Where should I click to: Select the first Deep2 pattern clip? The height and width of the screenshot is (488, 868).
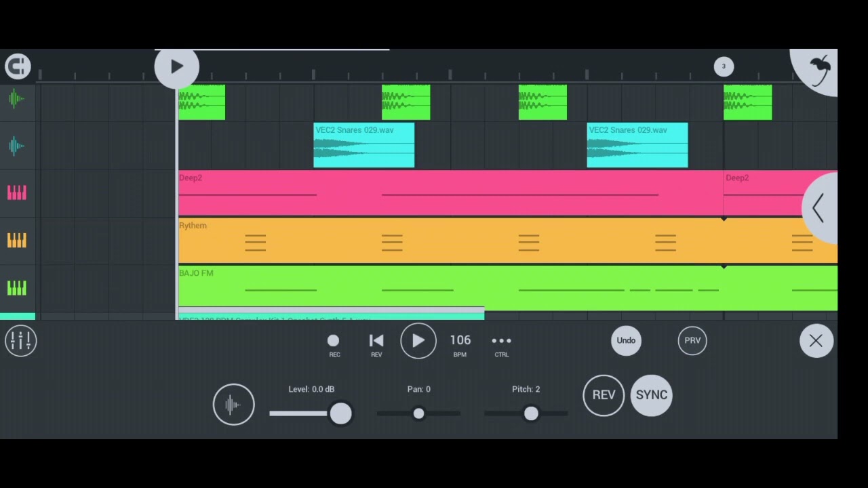[x=451, y=192]
